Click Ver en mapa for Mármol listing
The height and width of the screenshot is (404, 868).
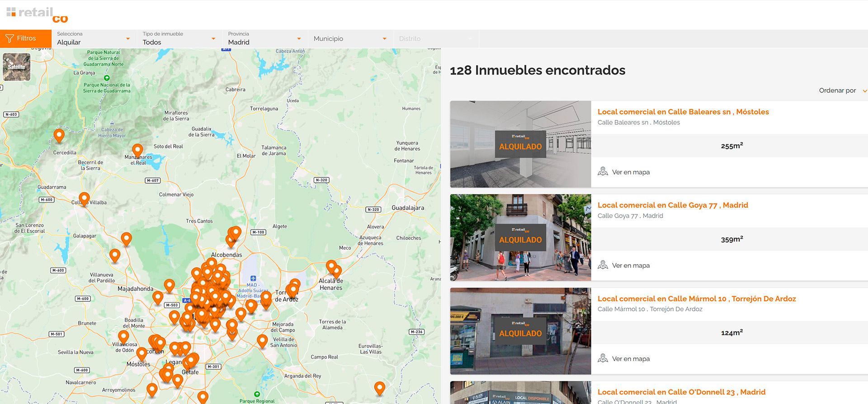[x=630, y=359]
